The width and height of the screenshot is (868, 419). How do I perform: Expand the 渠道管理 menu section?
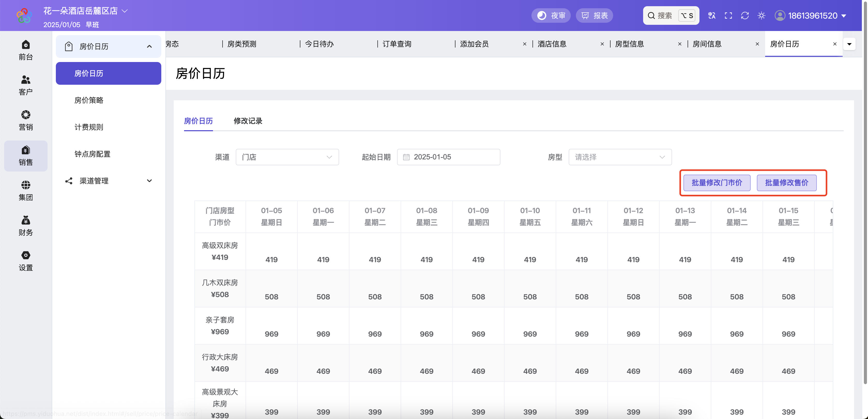coord(109,181)
